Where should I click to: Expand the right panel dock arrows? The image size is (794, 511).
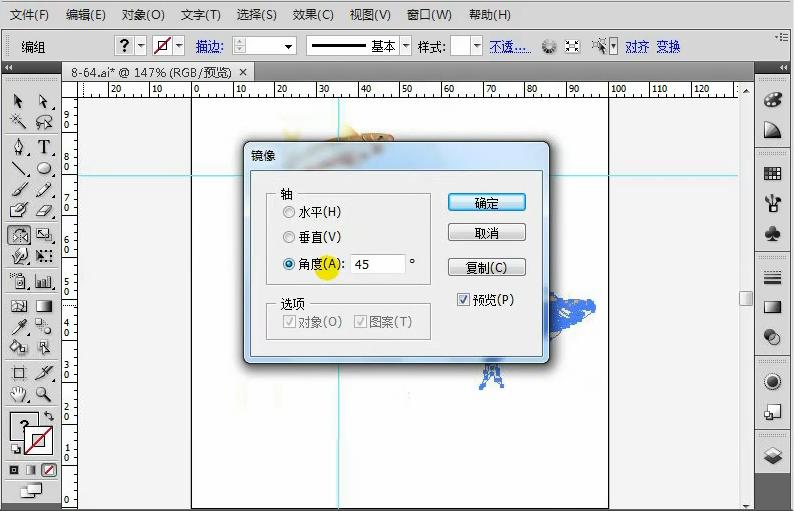(783, 67)
